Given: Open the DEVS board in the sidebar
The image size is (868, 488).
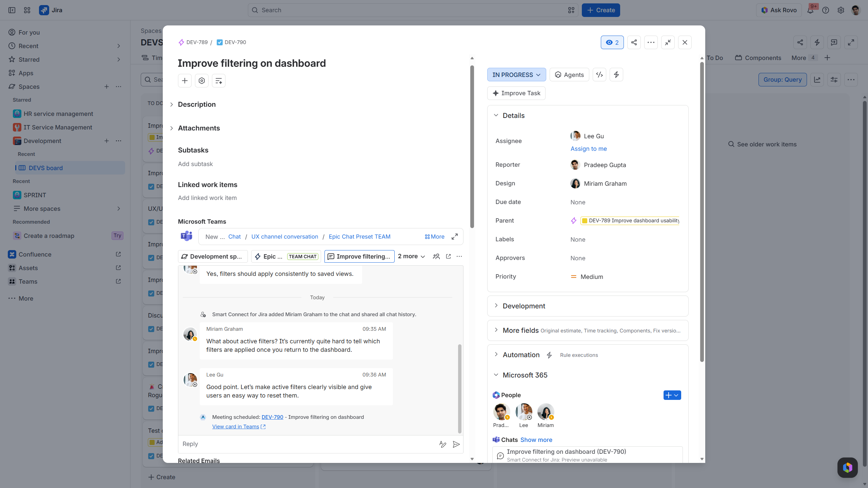Looking at the screenshot, I should point(70,168).
